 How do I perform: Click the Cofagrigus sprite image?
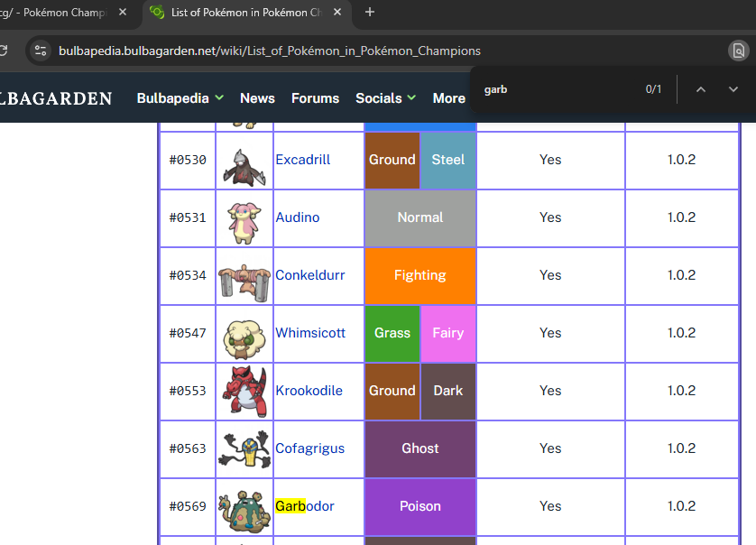244,449
